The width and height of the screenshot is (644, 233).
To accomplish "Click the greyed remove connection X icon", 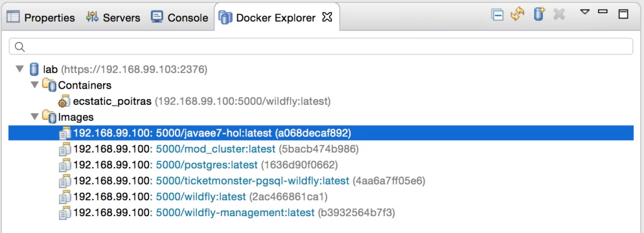I will (559, 15).
